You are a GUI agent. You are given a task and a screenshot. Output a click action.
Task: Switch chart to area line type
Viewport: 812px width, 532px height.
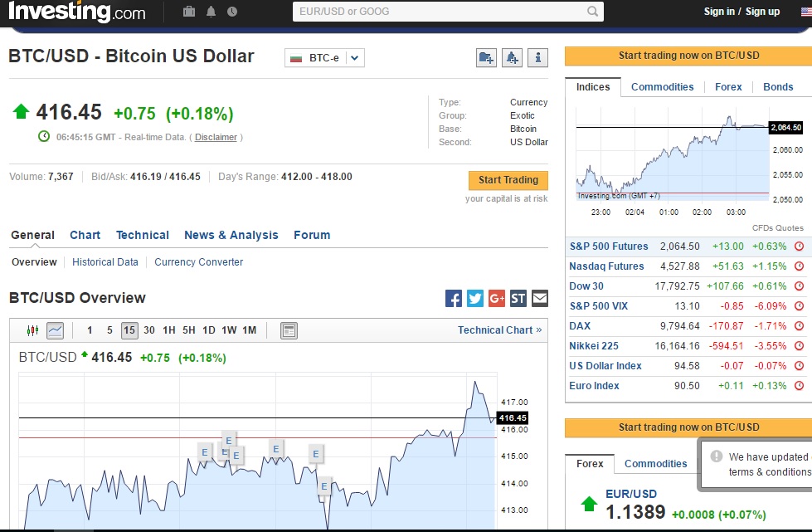pos(55,330)
